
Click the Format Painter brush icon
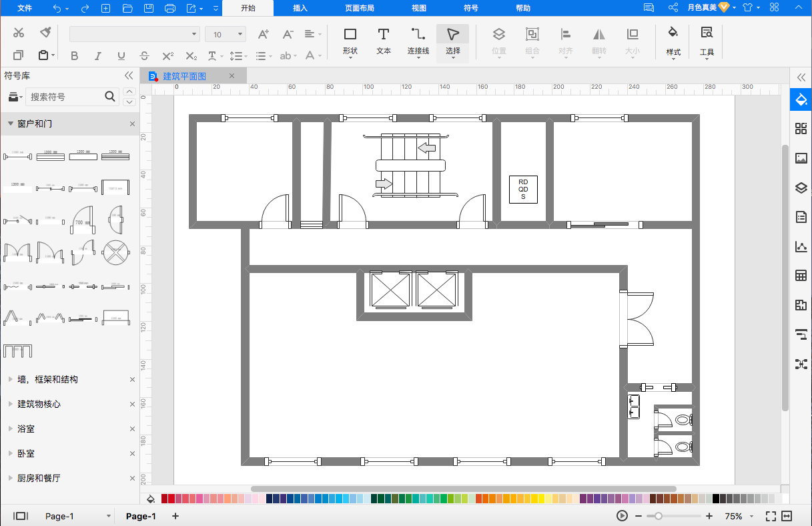(x=45, y=33)
